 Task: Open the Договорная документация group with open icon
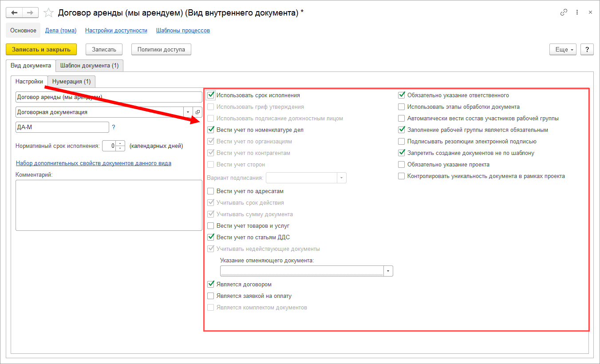pyautogui.click(x=198, y=112)
